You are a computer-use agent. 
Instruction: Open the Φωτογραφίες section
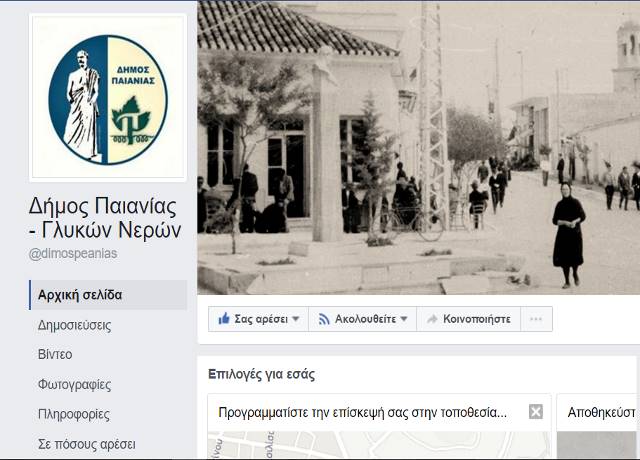pos(74,384)
